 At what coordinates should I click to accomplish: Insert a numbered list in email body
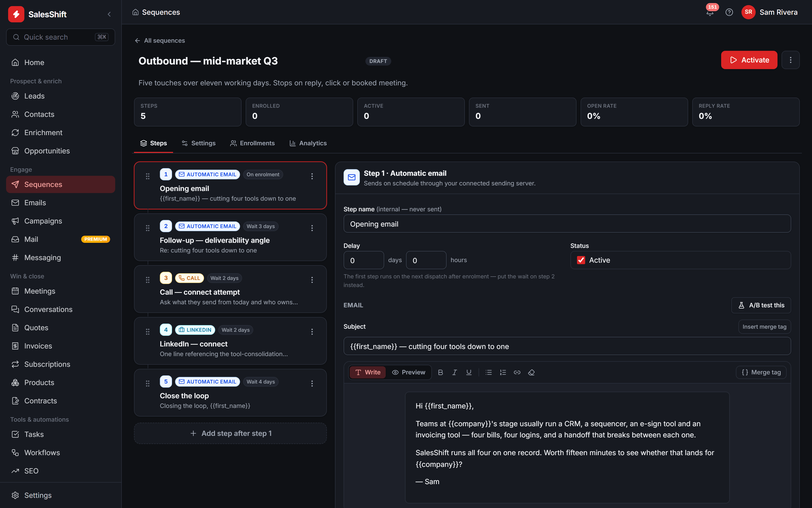(503, 372)
